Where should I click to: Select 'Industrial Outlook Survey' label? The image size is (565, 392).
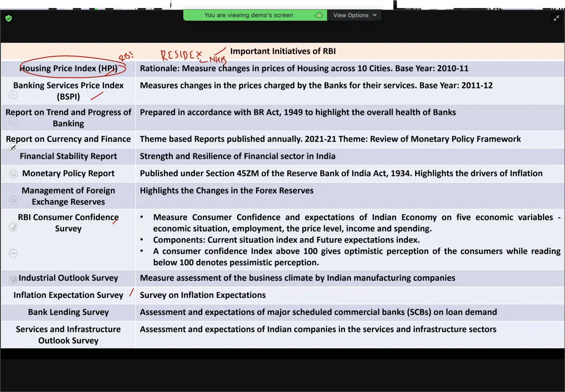[x=68, y=278]
